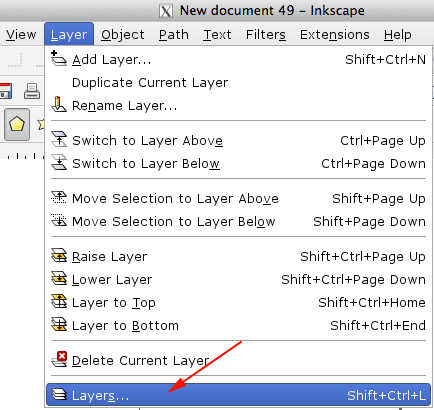Select the polygon tool in toolbar

click(x=17, y=124)
